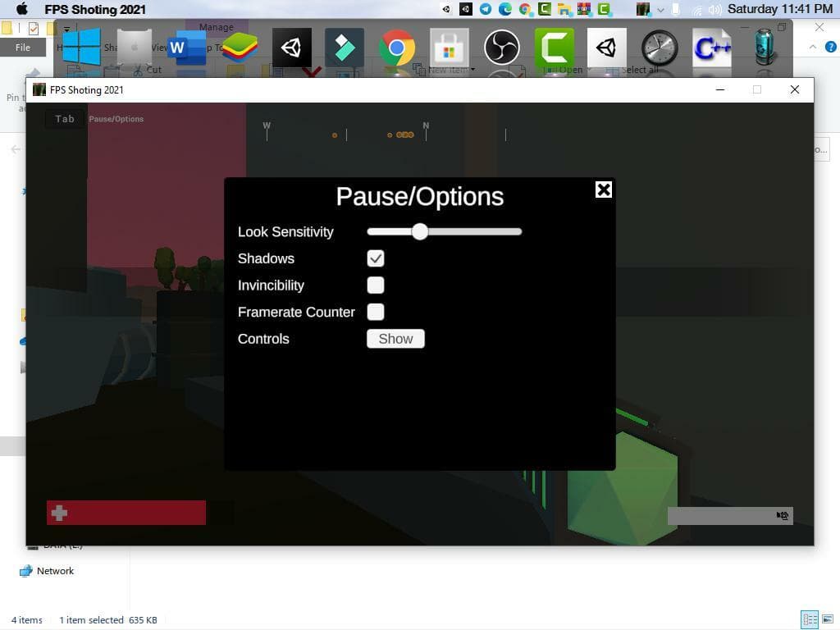This screenshot has width=840, height=630.
Task: Click the 1 item selected status text
Action: pos(91,620)
